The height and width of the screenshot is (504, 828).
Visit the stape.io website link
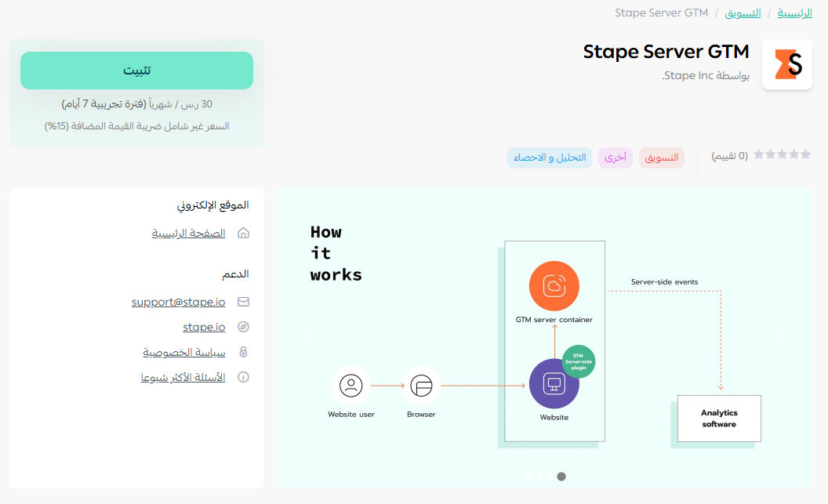(204, 327)
